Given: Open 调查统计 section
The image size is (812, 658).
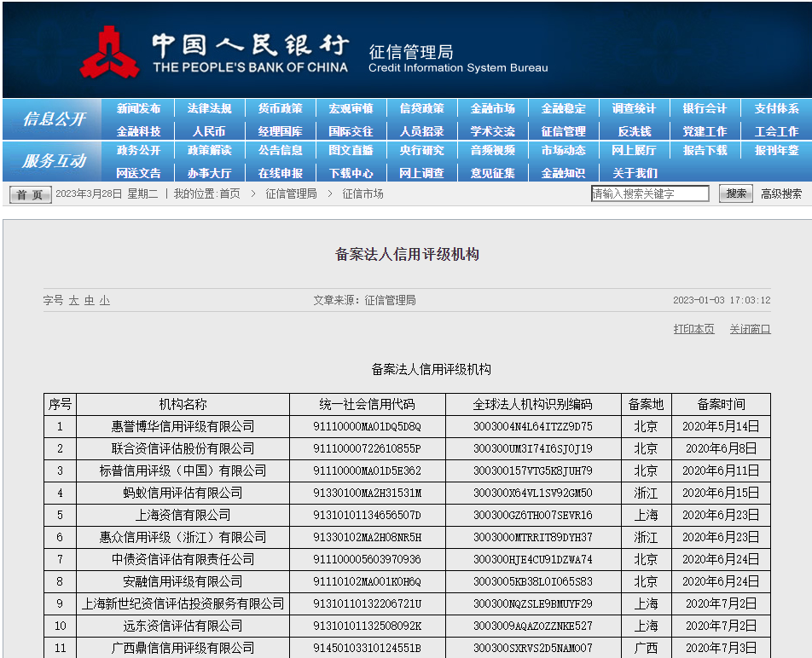Looking at the screenshot, I should pyautogui.click(x=634, y=108).
